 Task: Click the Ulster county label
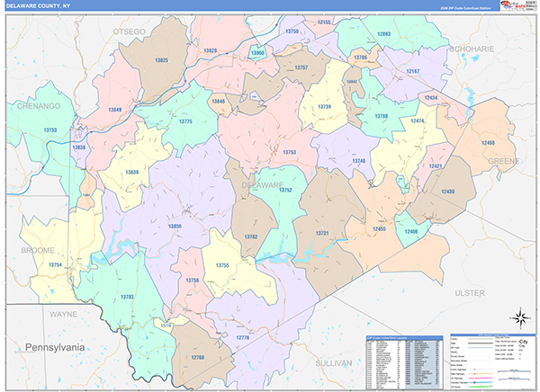[469, 293]
